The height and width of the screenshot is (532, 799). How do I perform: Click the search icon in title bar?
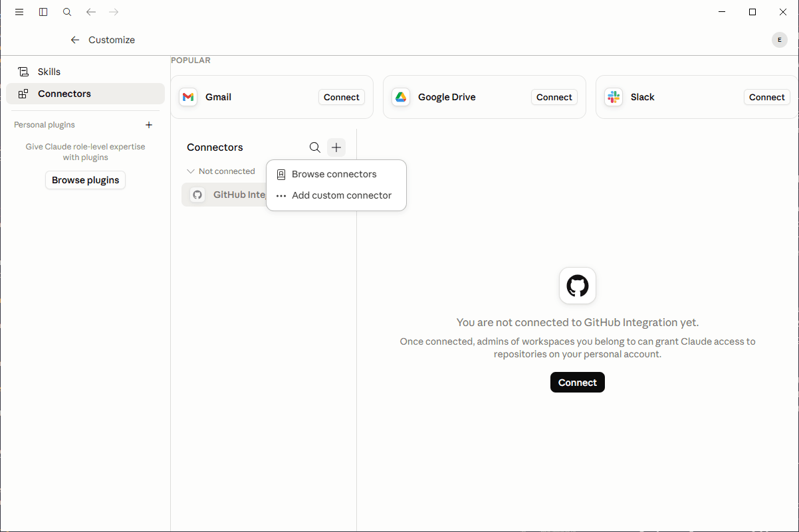[67, 12]
